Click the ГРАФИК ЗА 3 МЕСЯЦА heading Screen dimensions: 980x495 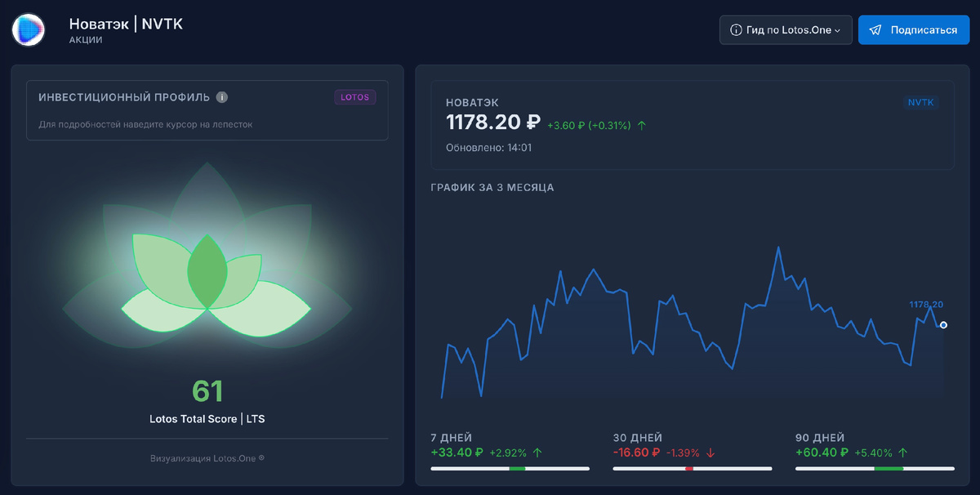(x=491, y=187)
